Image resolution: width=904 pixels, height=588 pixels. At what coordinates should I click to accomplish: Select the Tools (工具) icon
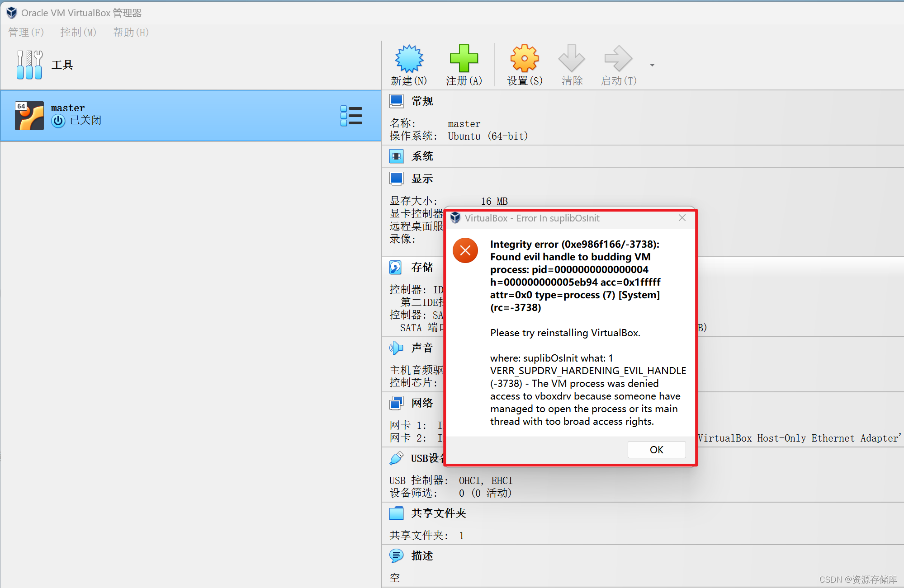tap(29, 65)
